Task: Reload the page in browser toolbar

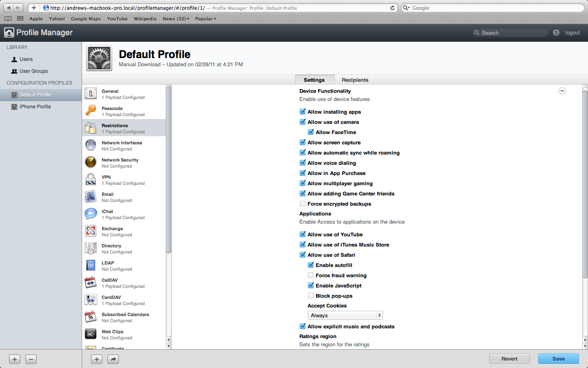Action: pyautogui.click(x=392, y=8)
